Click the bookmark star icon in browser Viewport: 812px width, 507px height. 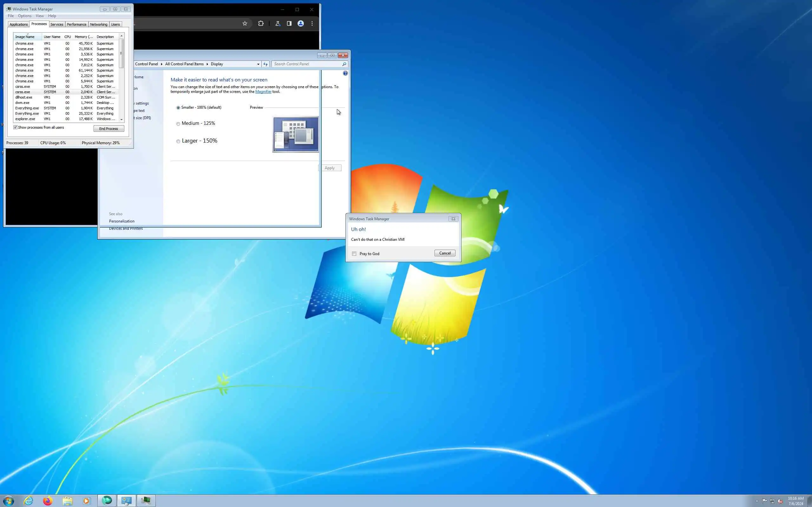245,23
